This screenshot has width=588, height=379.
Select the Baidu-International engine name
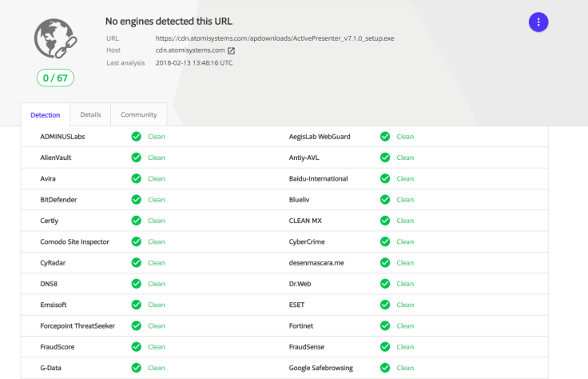[x=319, y=178]
